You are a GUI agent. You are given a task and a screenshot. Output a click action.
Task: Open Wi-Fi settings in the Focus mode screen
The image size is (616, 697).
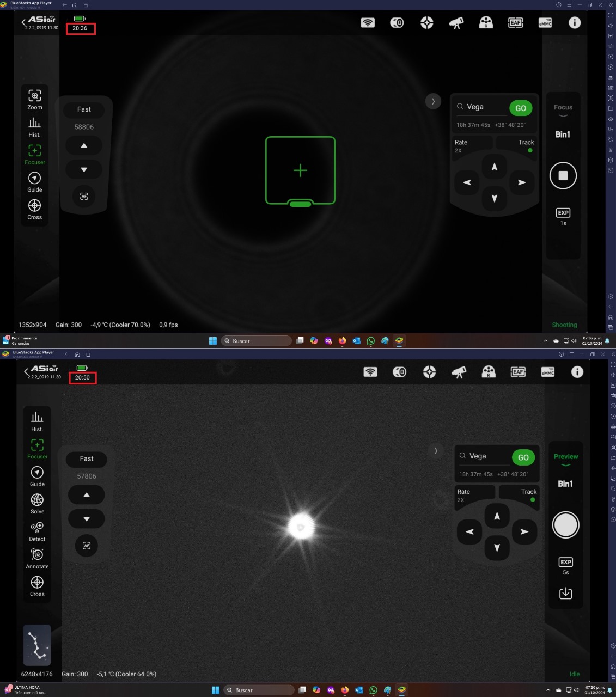[x=368, y=23]
